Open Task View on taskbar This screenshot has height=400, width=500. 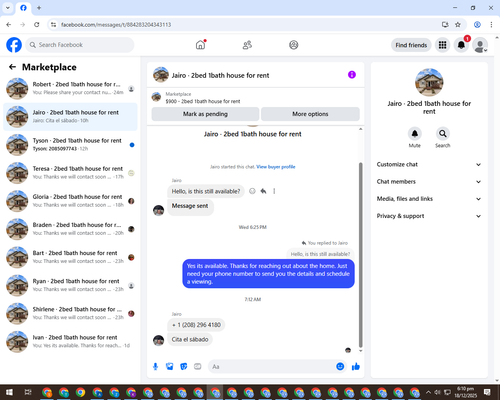click(28, 392)
